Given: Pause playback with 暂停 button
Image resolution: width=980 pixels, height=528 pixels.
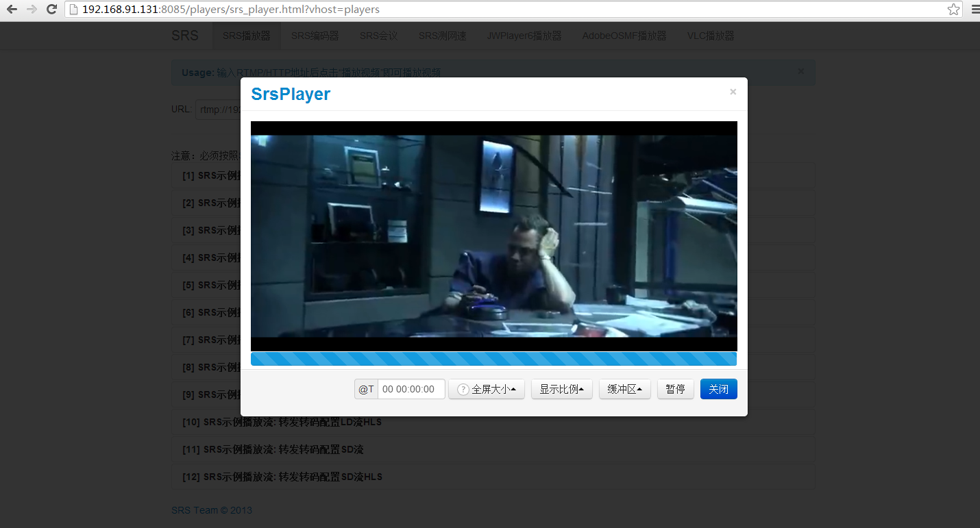Looking at the screenshot, I should [675, 389].
